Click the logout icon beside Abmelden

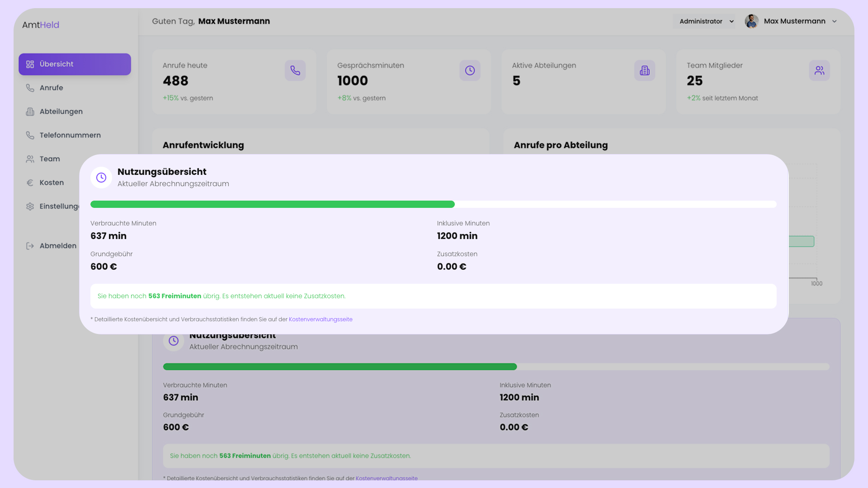(x=30, y=246)
